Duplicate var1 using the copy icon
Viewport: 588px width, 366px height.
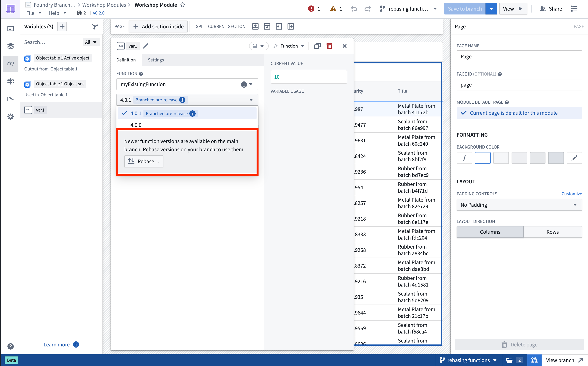tap(317, 46)
